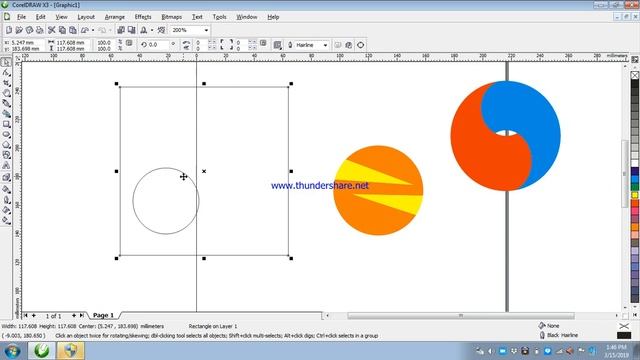Click the go to last page button
640x360 pixels.
pyautogui.click(x=82, y=316)
